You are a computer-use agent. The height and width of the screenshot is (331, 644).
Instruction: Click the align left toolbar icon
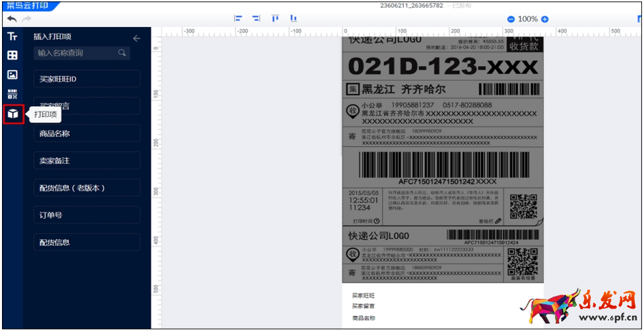tap(238, 19)
